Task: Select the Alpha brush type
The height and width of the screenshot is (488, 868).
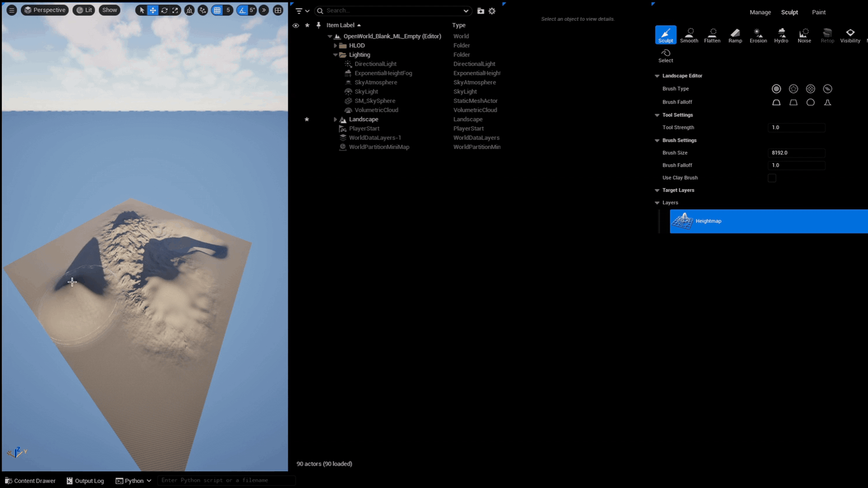Action: pos(827,88)
